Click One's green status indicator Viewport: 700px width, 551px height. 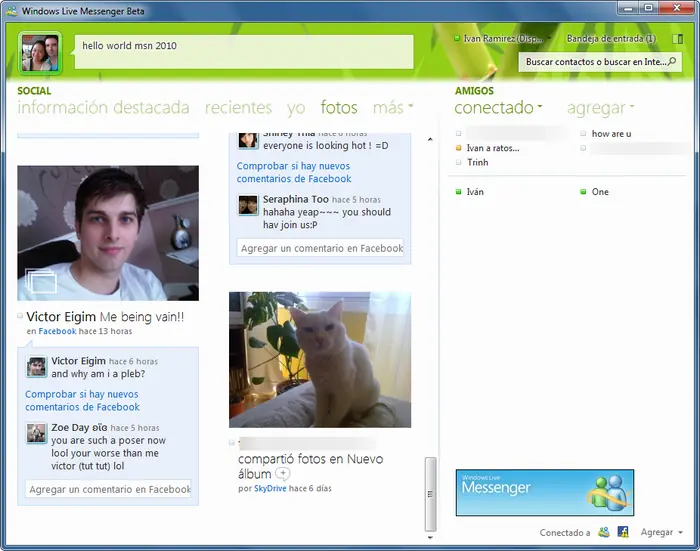(583, 192)
